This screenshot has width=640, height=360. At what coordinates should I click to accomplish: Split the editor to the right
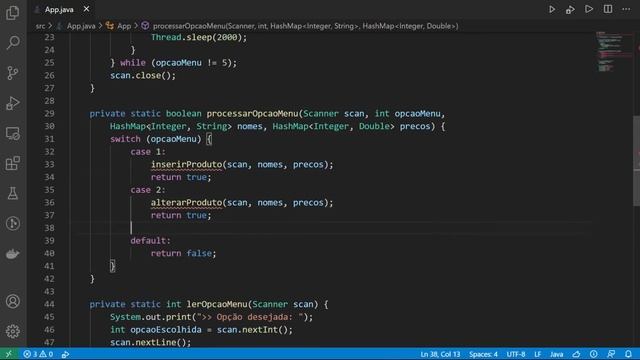point(608,9)
